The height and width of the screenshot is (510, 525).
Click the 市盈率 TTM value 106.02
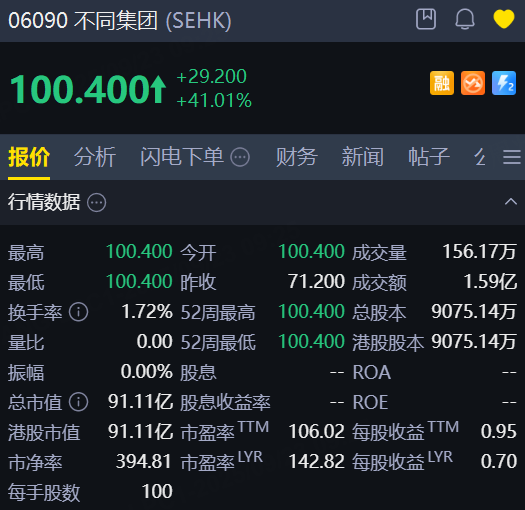[316, 432]
